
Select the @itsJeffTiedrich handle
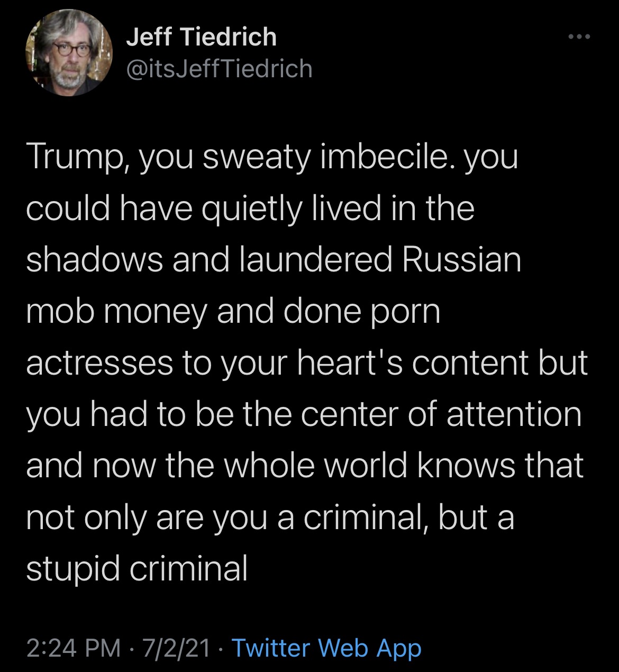[x=219, y=69]
